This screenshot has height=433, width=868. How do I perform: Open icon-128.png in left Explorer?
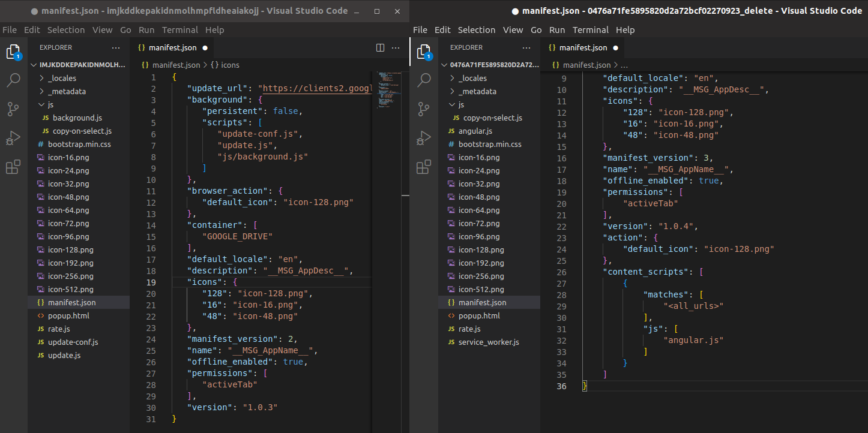tap(79, 249)
